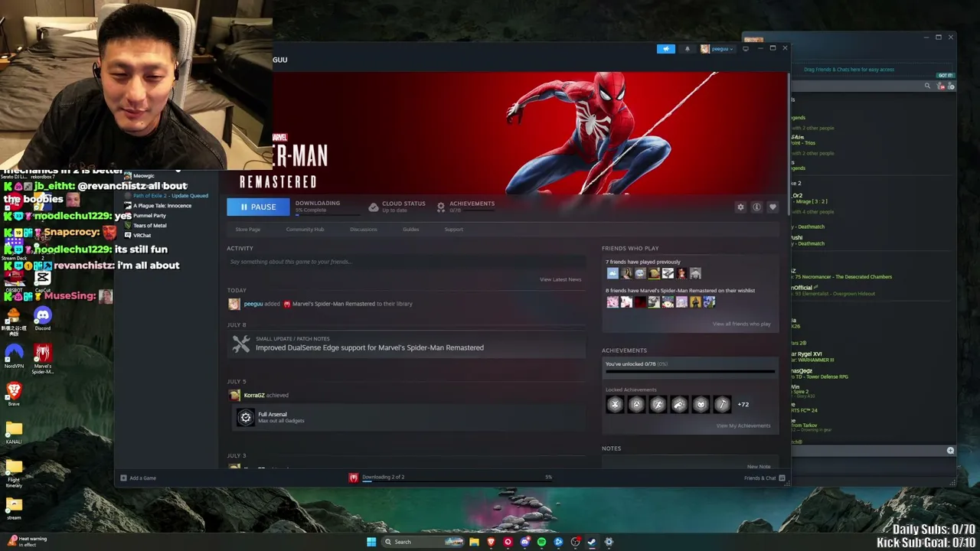Screen dimensions: 980x551
Task: Search friends in the Friends List window
Action: (927, 86)
